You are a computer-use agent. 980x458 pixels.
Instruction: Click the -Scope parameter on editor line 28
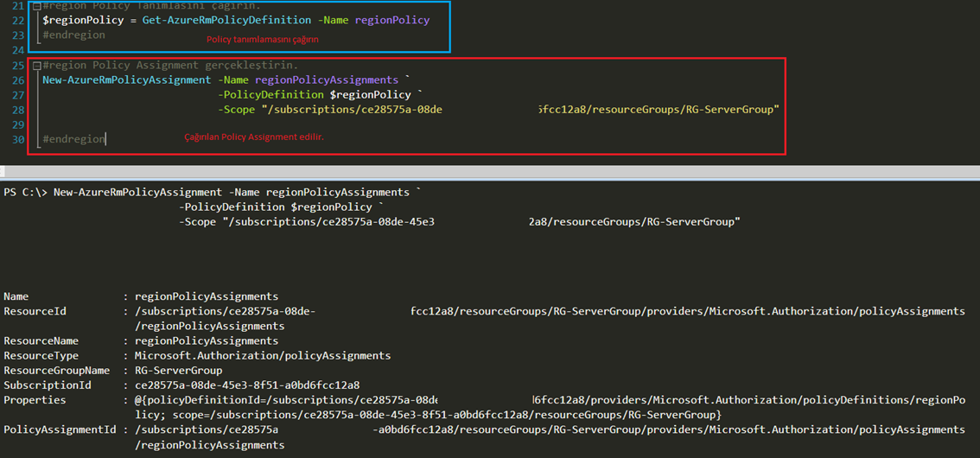click(x=237, y=110)
